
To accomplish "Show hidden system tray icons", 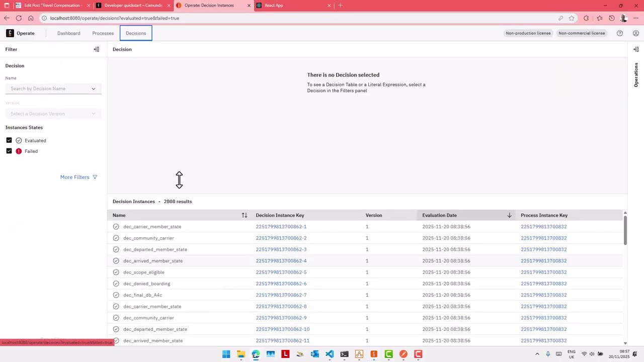I will (x=537, y=354).
